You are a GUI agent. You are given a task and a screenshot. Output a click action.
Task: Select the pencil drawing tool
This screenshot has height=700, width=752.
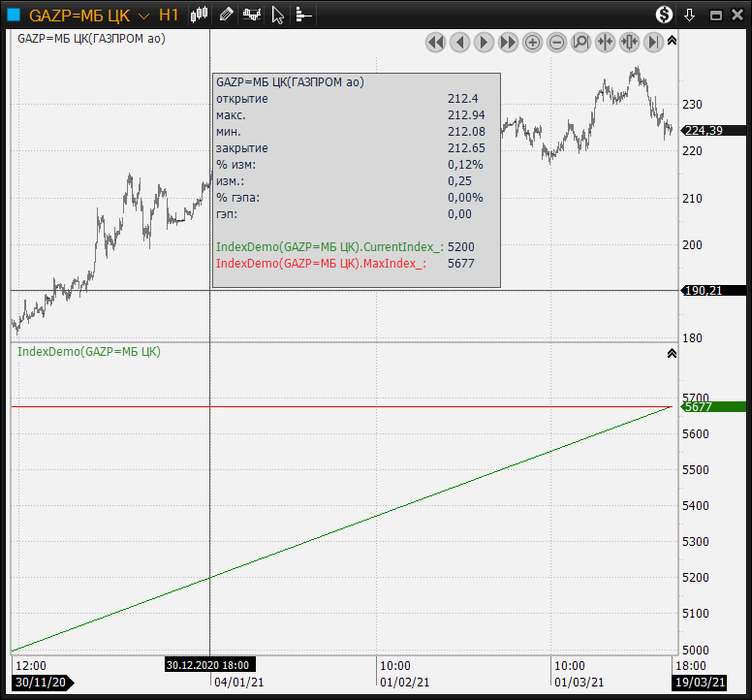point(226,15)
